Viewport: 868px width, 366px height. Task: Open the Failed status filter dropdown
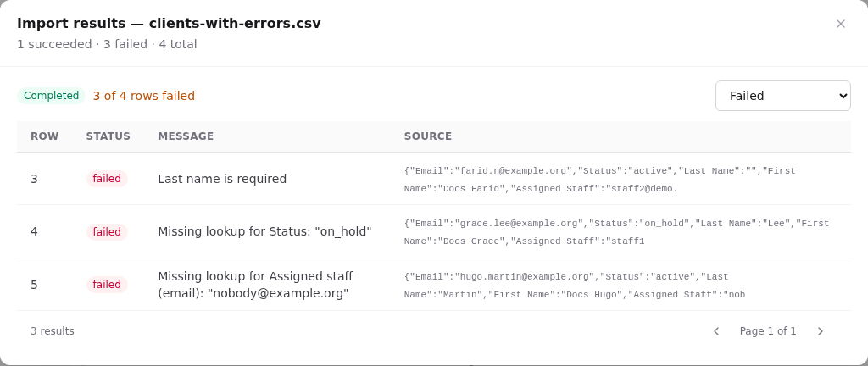[x=782, y=96]
